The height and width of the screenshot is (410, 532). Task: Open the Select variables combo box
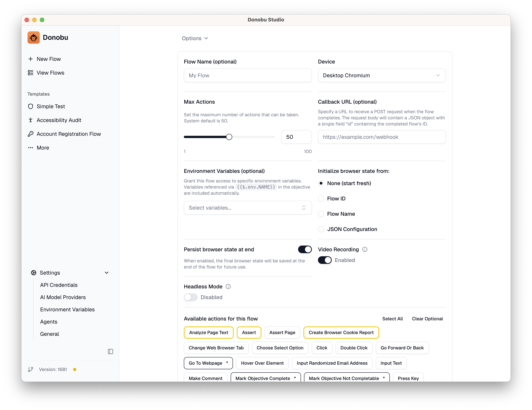(247, 208)
